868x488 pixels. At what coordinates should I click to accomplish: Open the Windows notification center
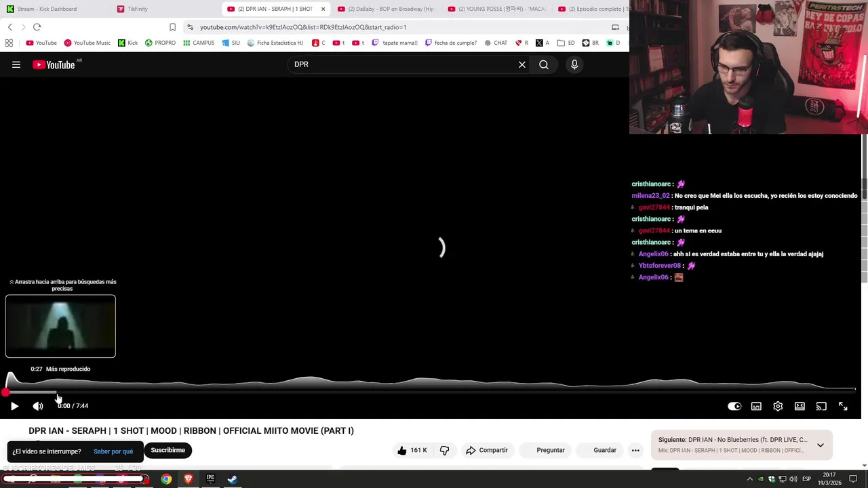click(x=853, y=479)
